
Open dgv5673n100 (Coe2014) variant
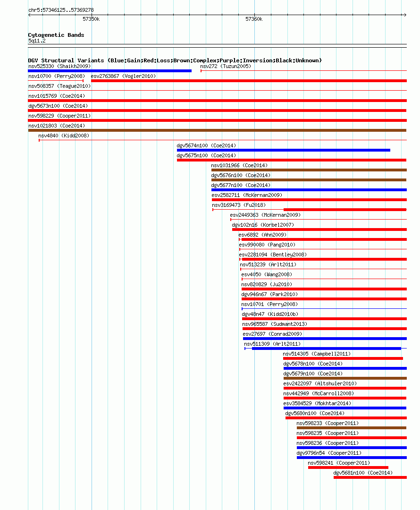click(58, 106)
